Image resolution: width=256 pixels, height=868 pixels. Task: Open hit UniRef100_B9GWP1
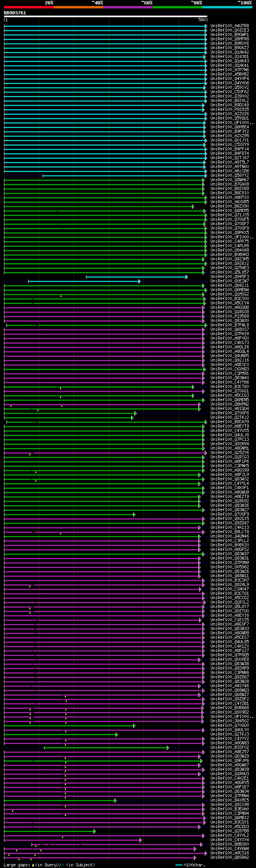tap(230, 35)
